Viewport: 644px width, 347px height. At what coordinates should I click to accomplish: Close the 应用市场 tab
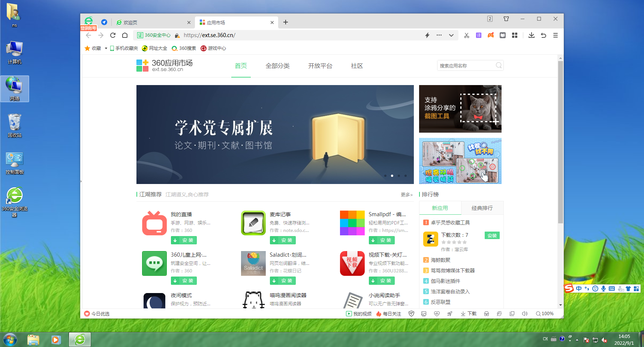tap(272, 22)
